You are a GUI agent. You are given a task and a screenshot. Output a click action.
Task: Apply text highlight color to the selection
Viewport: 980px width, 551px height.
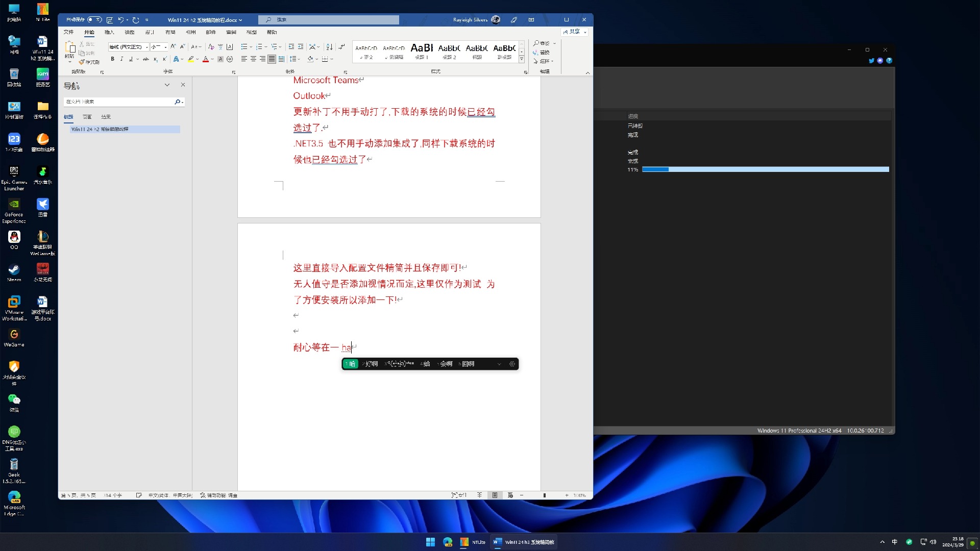pyautogui.click(x=191, y=59)
